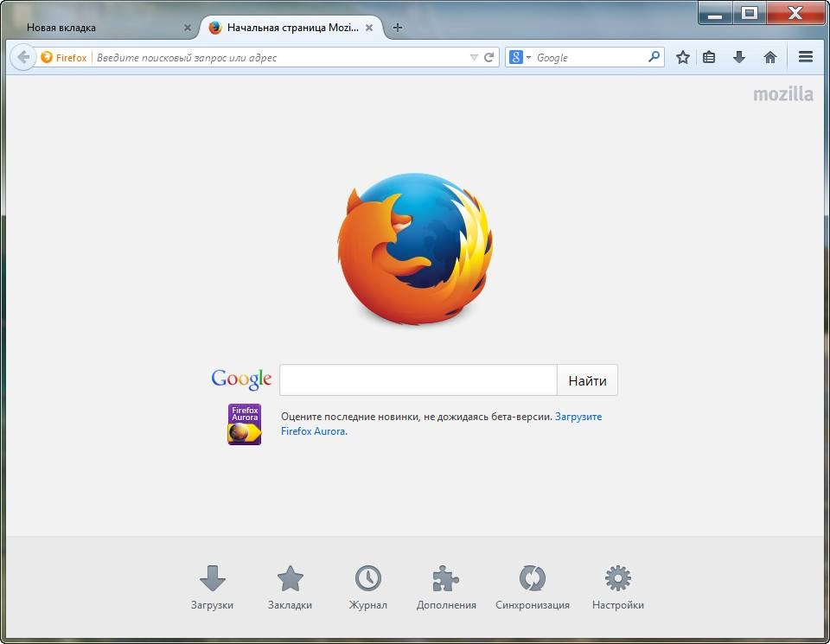The width and height of the screenshot is (830, 644).
Task: Bookmark this page with the star icon
Action: 683,57
